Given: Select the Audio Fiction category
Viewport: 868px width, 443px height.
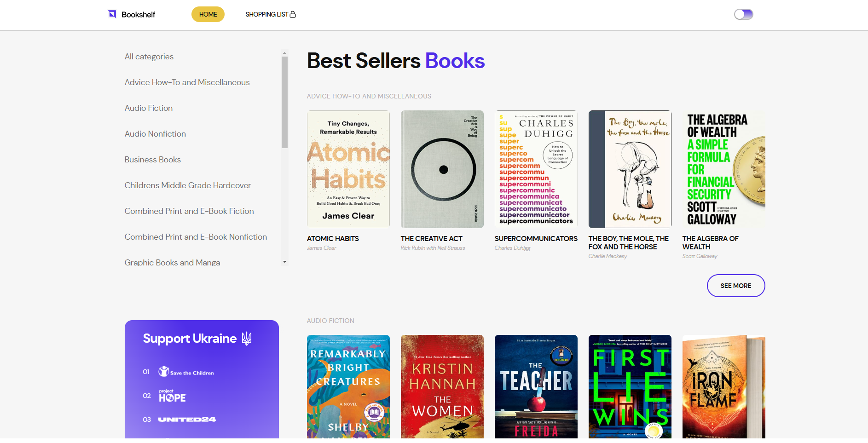Looking at the screenshot, I should click(x=149, y=108).
